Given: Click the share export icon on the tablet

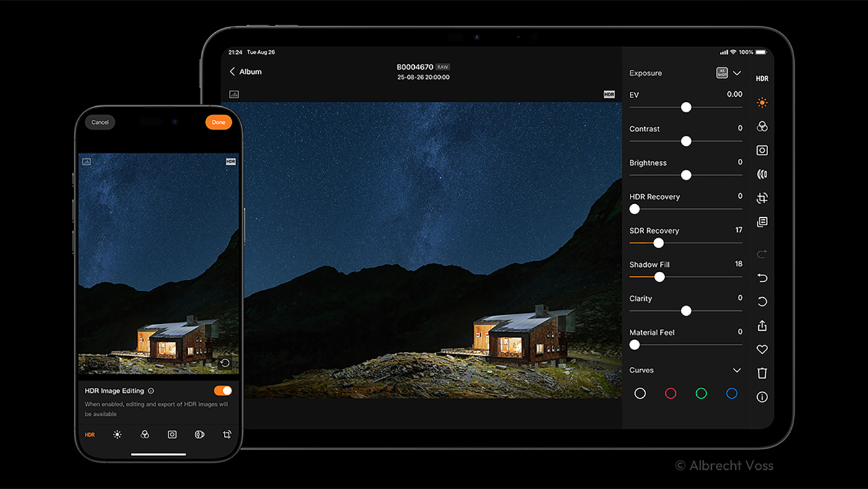Looking at the screenshot, I should (762, 326).
